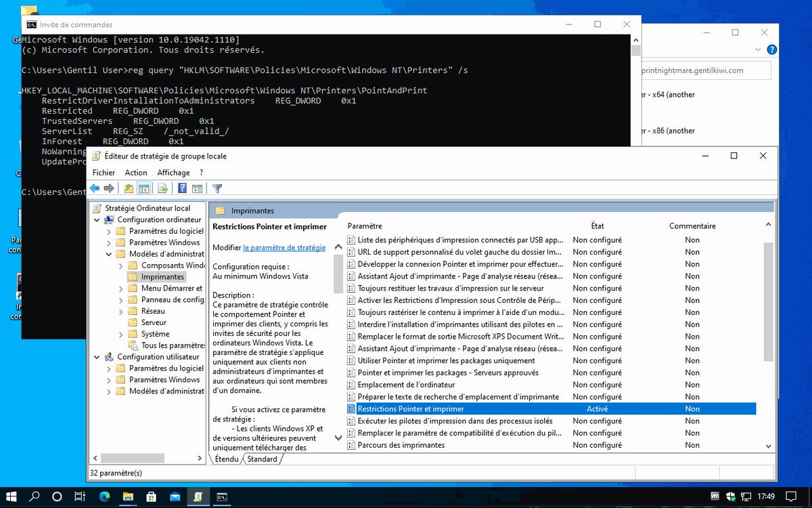Click the Filter funnel toolbar icon

[x=217, y=188]
